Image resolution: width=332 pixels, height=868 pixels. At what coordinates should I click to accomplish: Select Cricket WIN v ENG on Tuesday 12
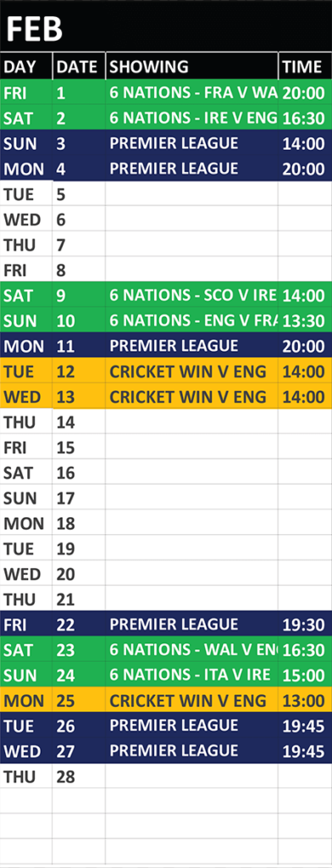click(x=191, y=371)
